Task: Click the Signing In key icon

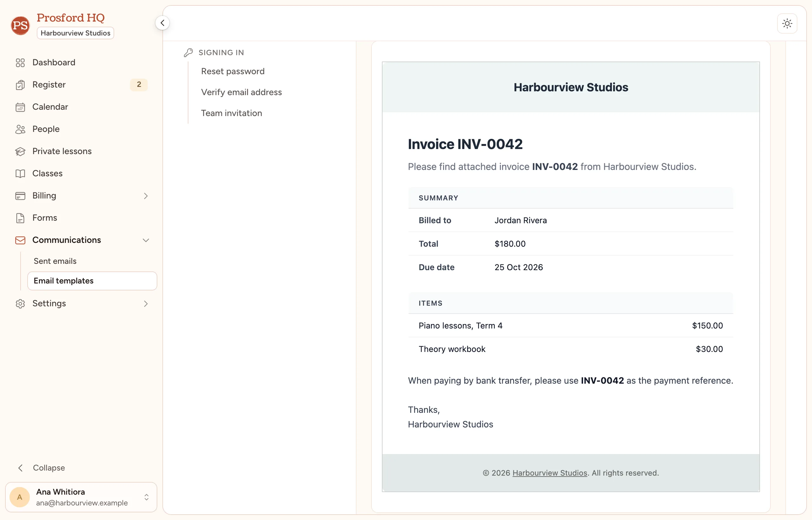Action: (188, 52)
